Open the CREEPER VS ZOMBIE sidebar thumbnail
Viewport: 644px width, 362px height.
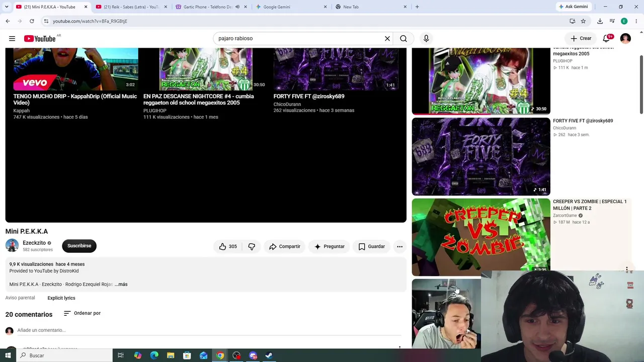pos(481,237)
